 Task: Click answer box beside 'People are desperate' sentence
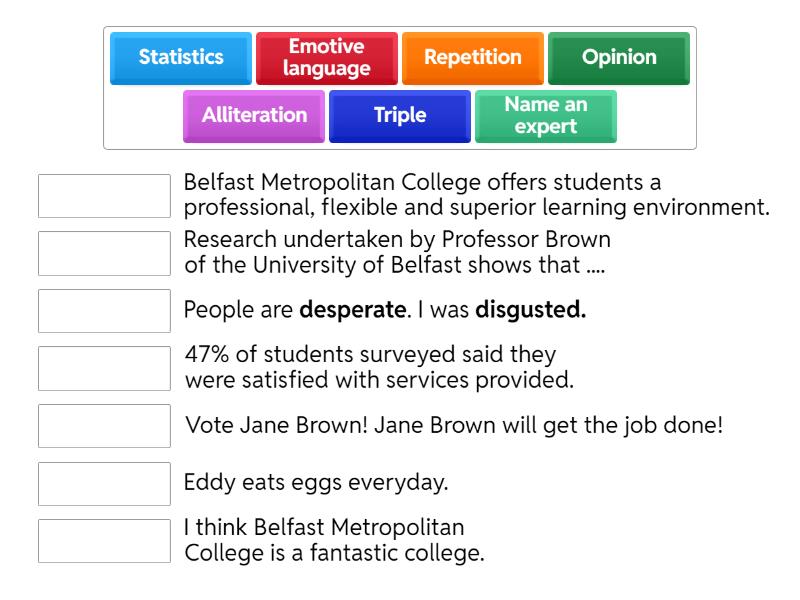click(104, 311)
